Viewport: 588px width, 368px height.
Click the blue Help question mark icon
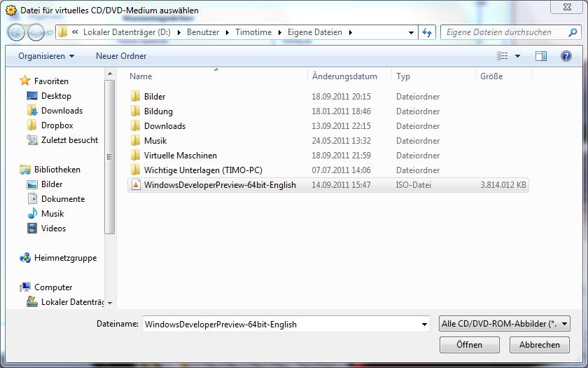(566, 56)
